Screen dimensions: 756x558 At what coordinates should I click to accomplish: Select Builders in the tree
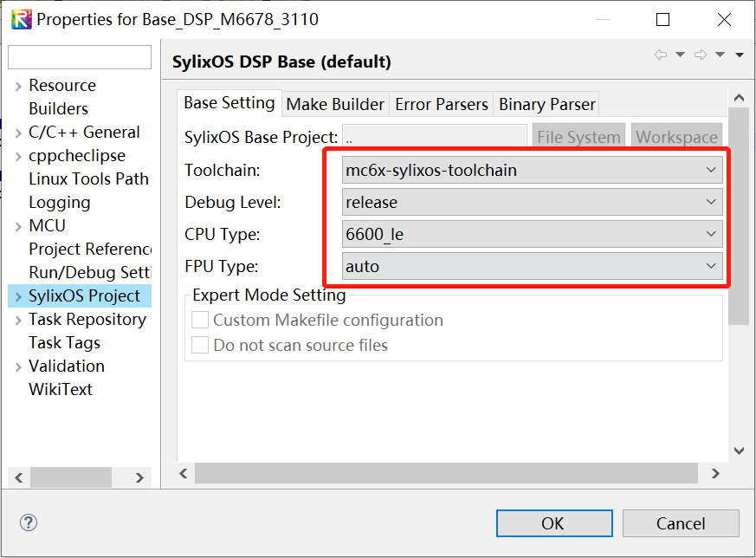pos(58,108)
